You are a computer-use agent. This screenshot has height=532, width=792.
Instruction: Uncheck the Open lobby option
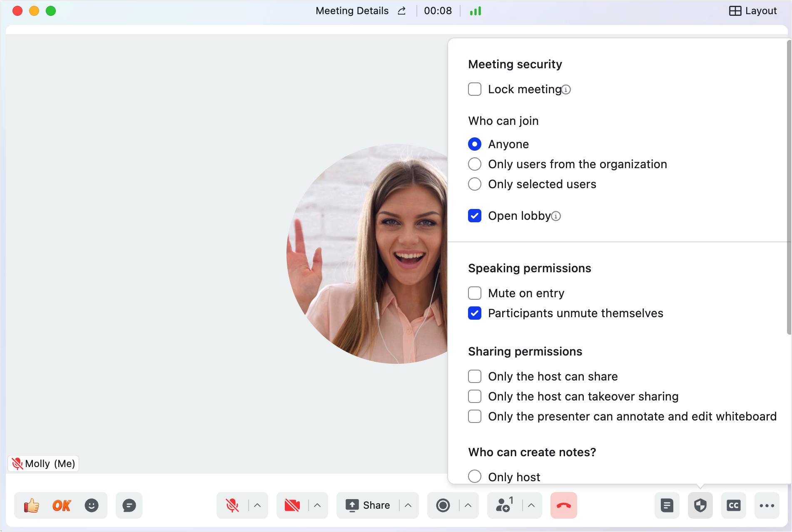(475, 216)
